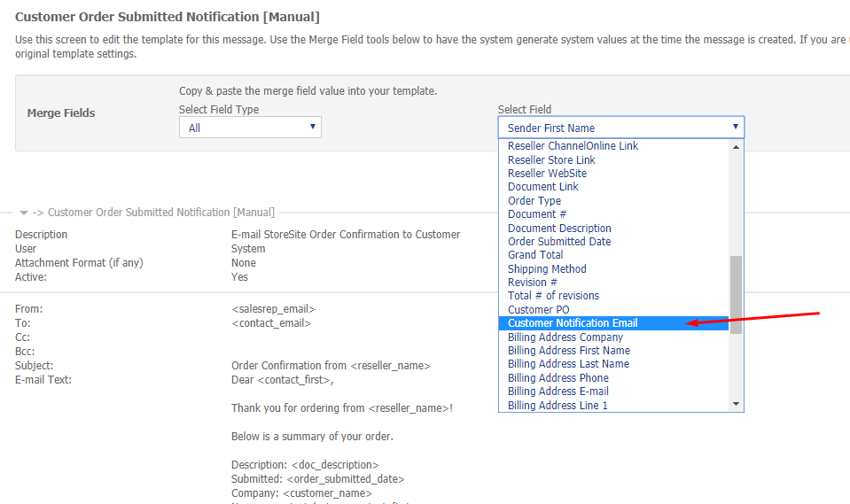Click the Select Field dropdown showing Sender First Name
Screen dimensions: 850x504
pyautogui.click(x=620, y=128)
